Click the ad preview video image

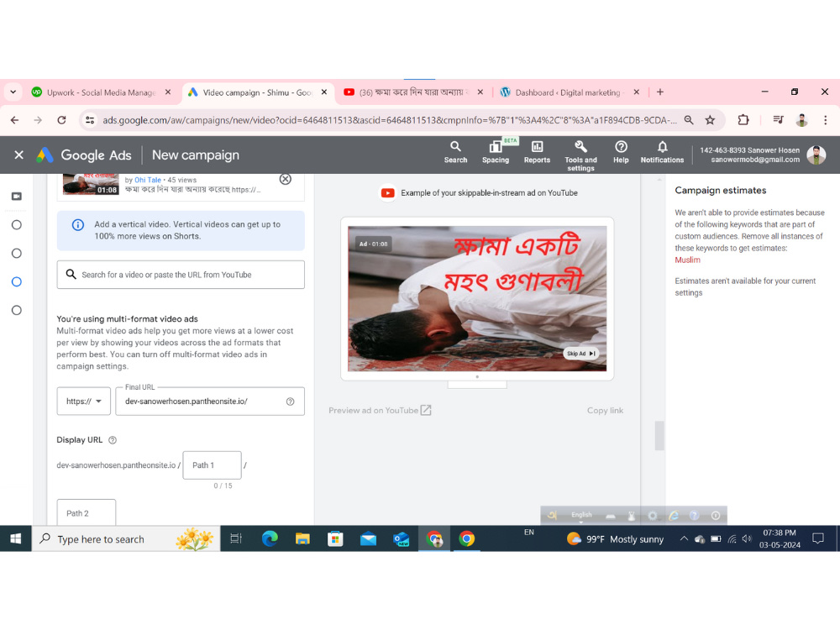(x=477, y=298)
